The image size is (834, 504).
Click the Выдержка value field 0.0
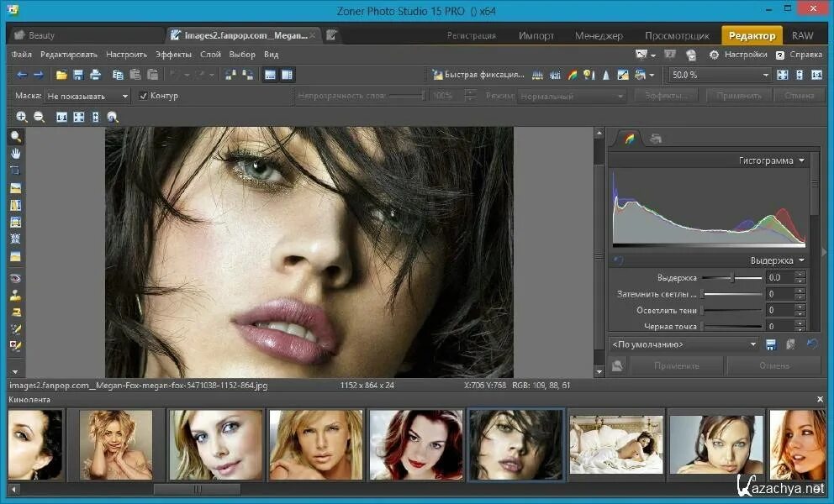pyautogui.click(x=779, y=277)
